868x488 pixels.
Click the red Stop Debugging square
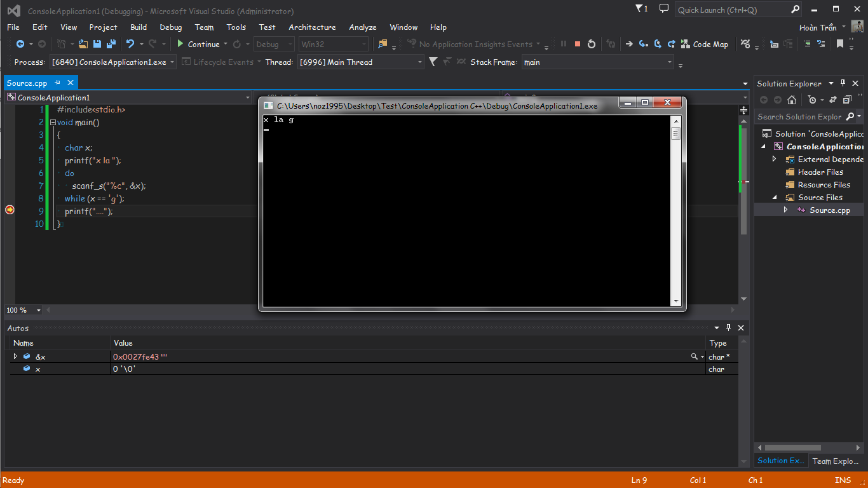pos(578,44)
